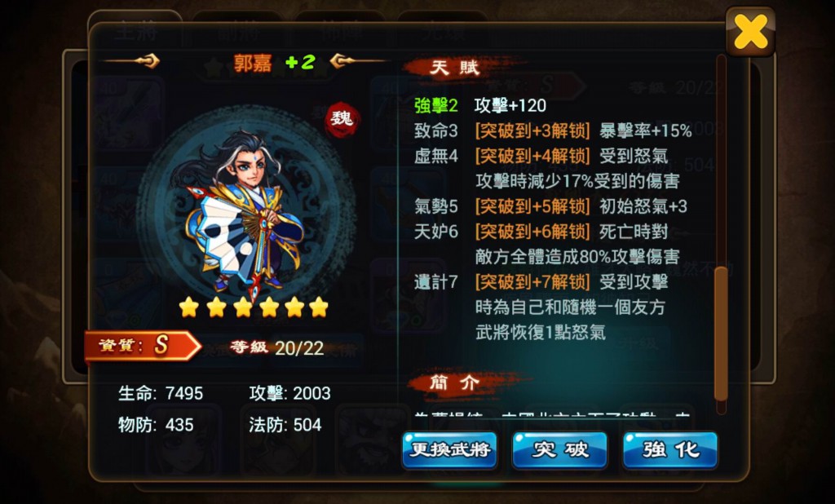Image resolution: width=835 pixels, height=504 pixels.
Task: Select the 天妒6 locked talent
Action: point(547,244)
